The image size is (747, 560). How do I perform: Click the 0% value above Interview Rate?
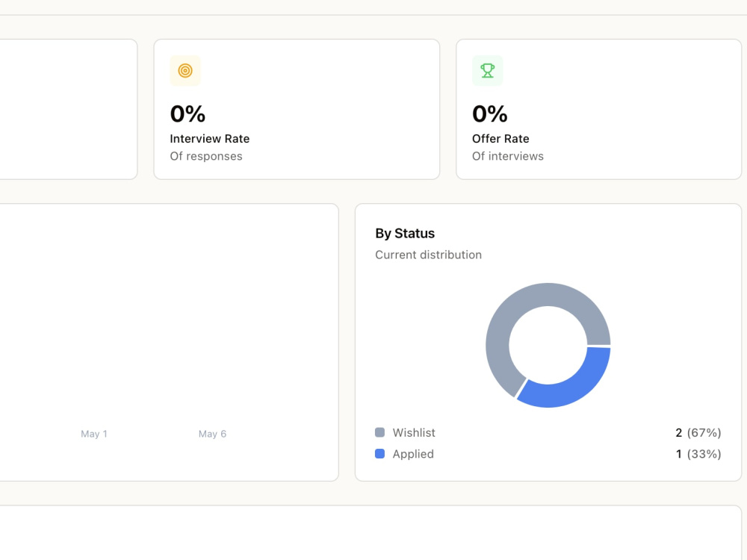pos(187,113)
